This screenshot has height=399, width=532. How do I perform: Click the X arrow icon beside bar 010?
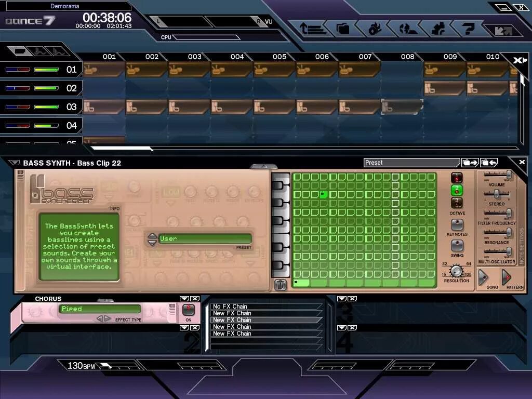pyautogui.click(x=520, y=60)
